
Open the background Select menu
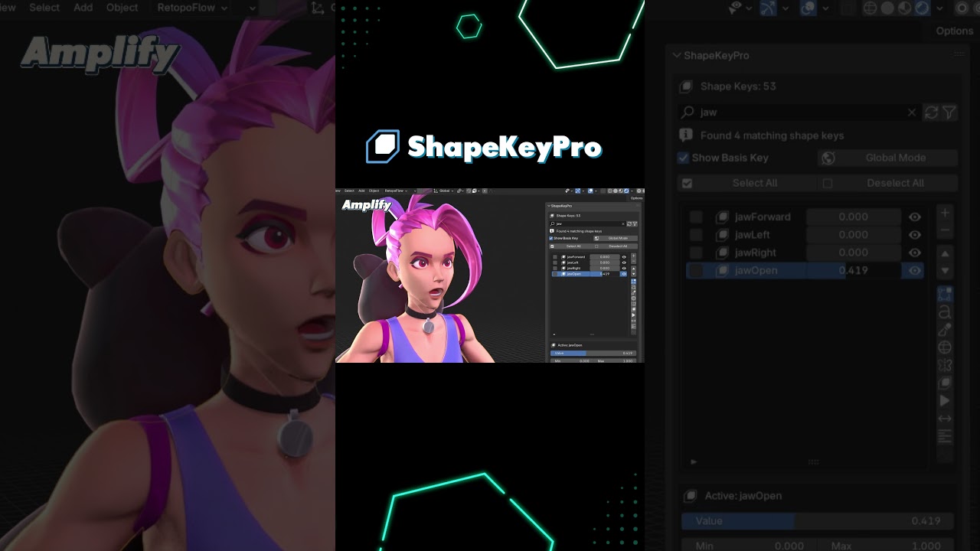44,8
